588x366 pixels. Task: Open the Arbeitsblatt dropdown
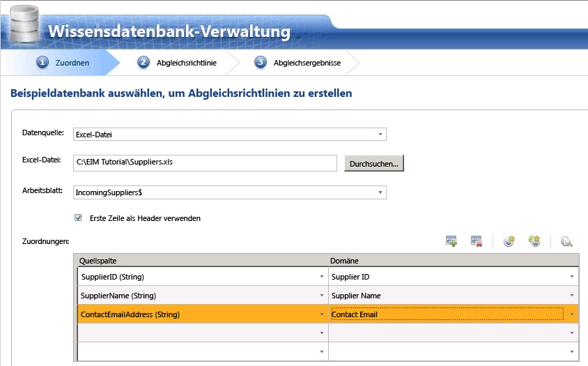tap(380, 192)
